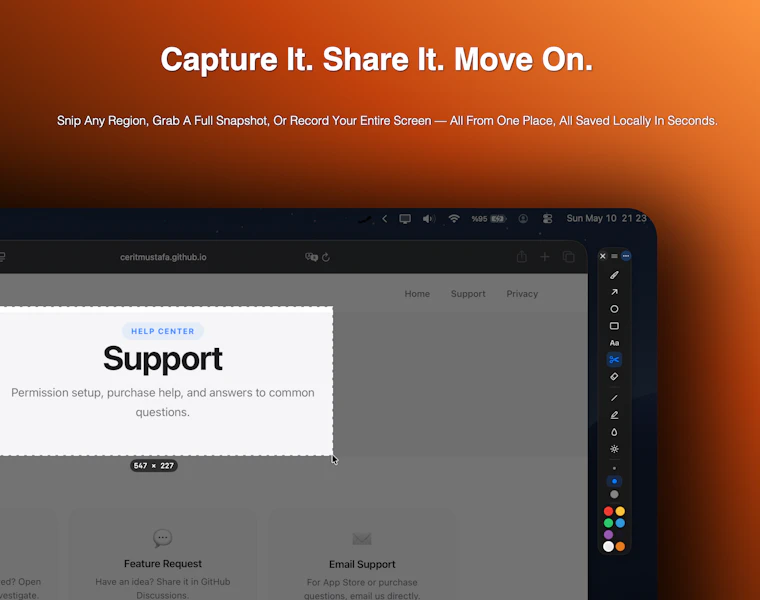Open the display menu bar icon
Image resolution: width=760 pixels, height=600 pixels.
(x=405, y=219)
